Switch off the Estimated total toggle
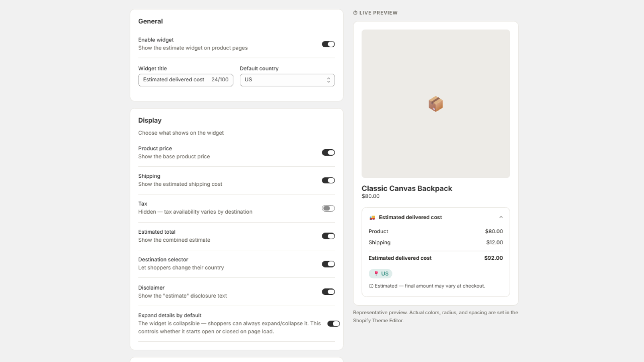This screenshot has height=362, width=644. (328, 236)
